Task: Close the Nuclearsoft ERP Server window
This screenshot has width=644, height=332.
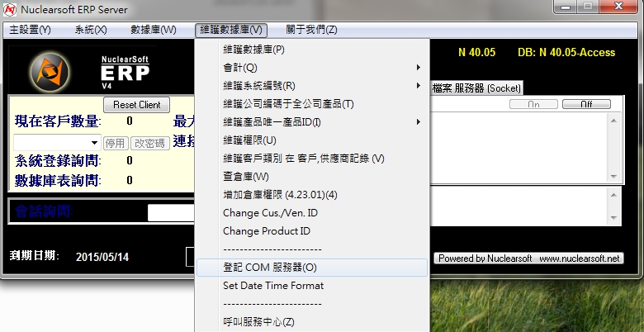Action: 618,6
